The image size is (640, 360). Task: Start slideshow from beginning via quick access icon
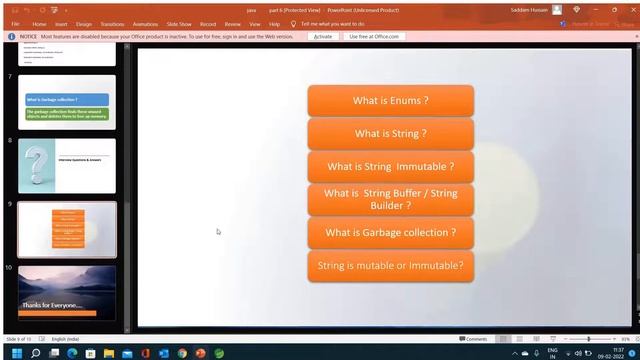[54, 10]
